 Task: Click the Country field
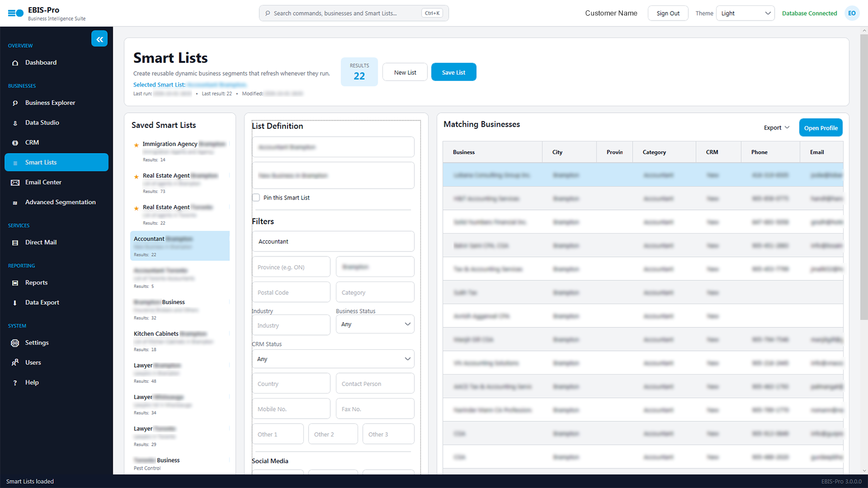[x=291, y=383]
